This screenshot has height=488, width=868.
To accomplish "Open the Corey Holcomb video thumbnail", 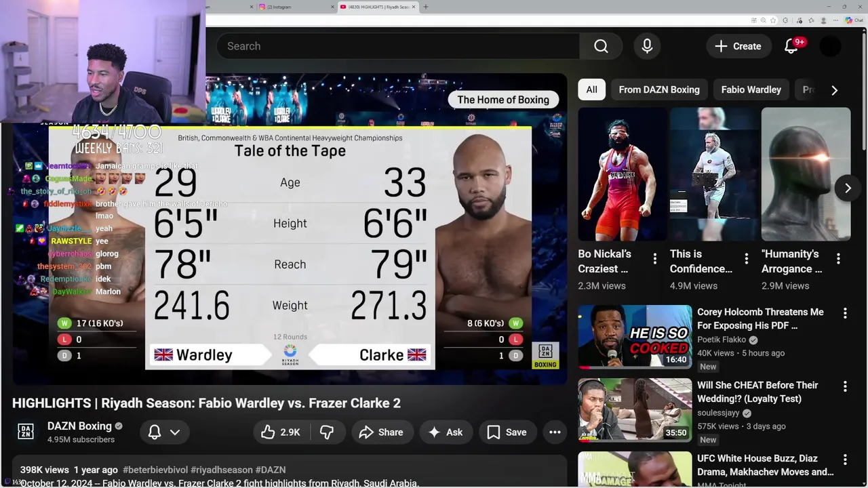I will point(635,337).
